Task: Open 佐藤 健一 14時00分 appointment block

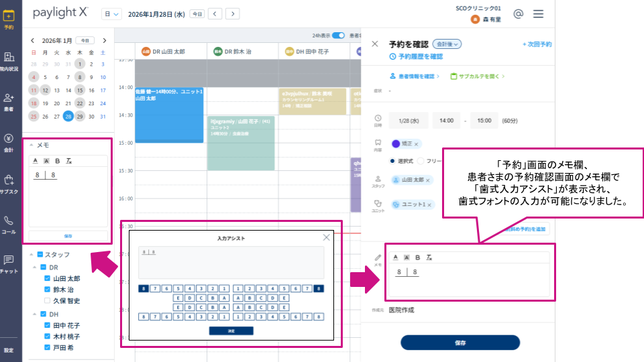Action: [169, 115]
